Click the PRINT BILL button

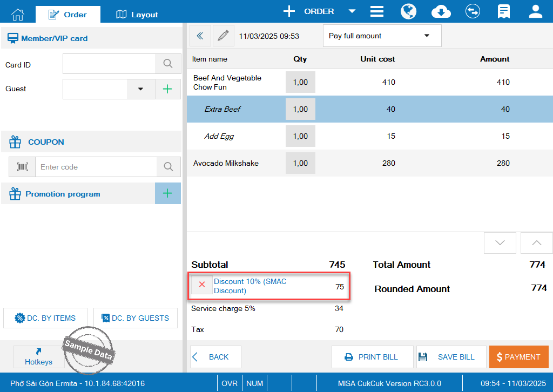tap(372, 357)
